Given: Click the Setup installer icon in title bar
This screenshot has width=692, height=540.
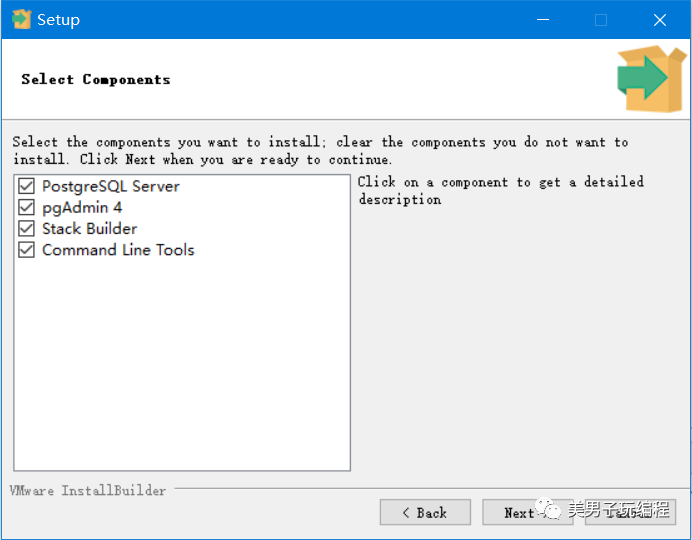Looking at the screenshot, I should (22, 19).
